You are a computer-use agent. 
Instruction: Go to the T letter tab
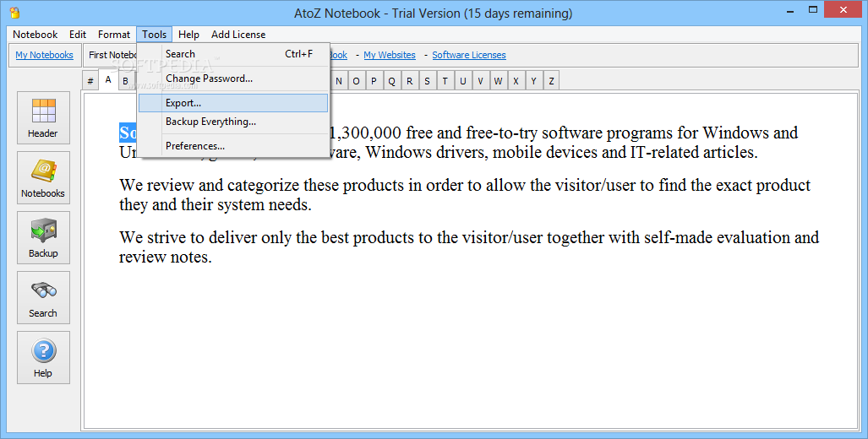pyautogui.click(x=445, y=81)
